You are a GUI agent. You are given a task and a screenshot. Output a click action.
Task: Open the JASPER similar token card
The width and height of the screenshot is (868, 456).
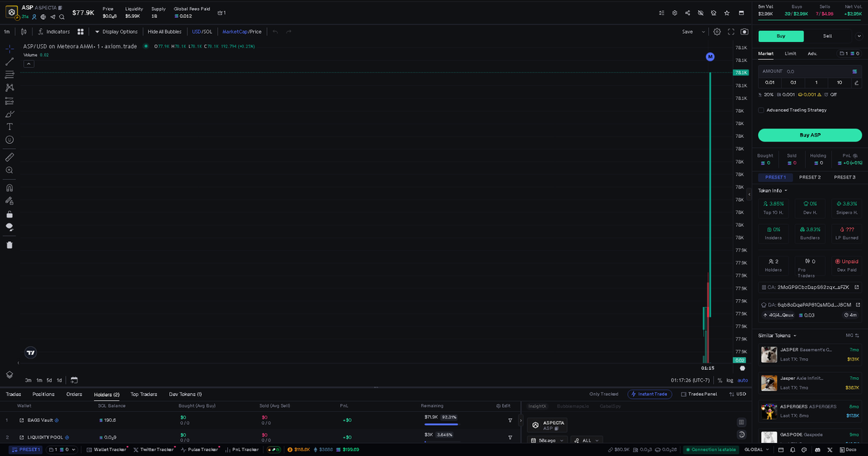click(810, 354)
